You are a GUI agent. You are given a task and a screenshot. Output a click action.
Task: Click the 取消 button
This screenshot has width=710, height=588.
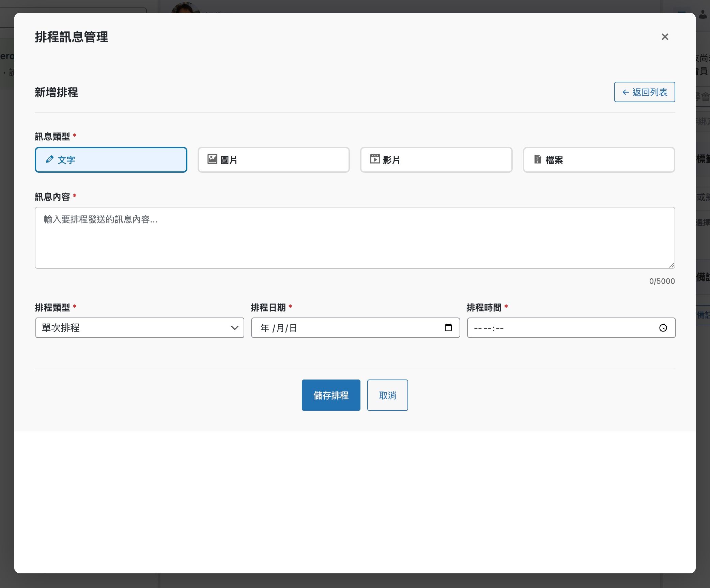[387, 395]
